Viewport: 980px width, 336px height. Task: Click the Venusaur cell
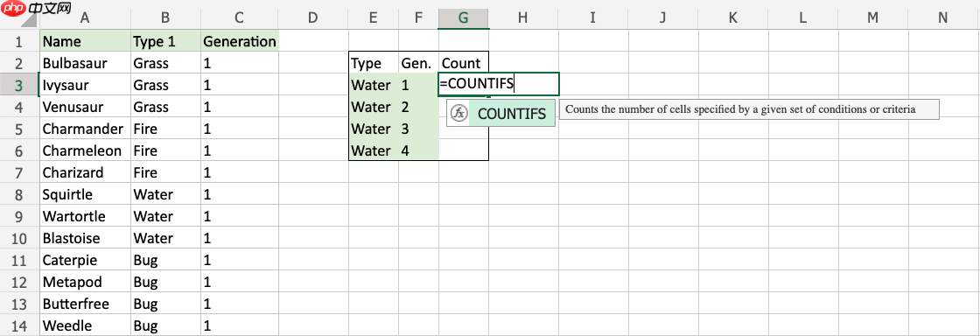[85, 107]
